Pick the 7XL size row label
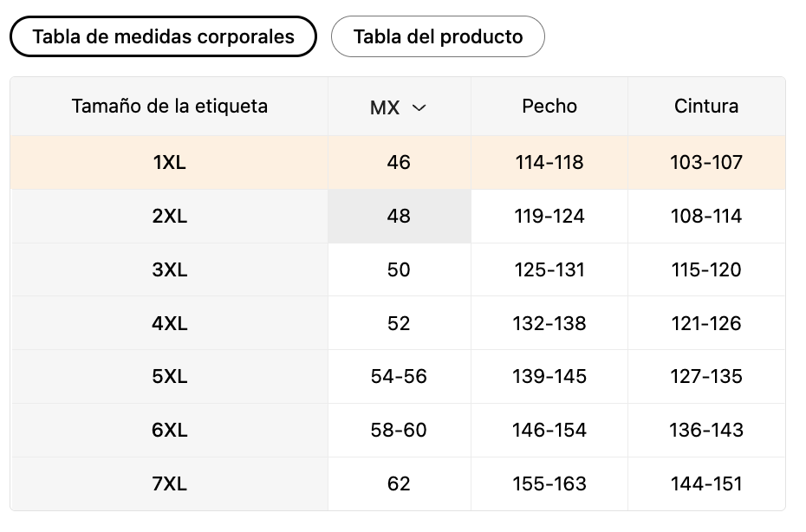 (169, 483)
